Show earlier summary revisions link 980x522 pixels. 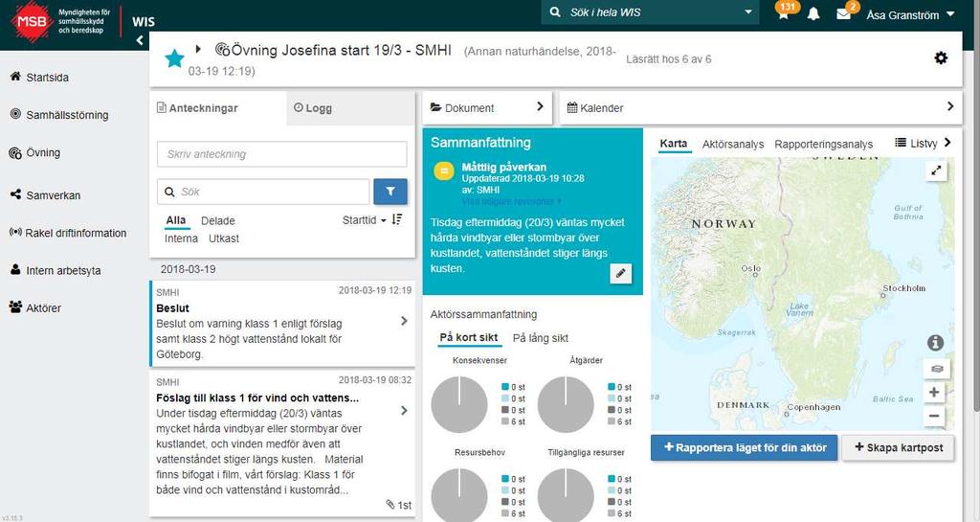(511, 201)
